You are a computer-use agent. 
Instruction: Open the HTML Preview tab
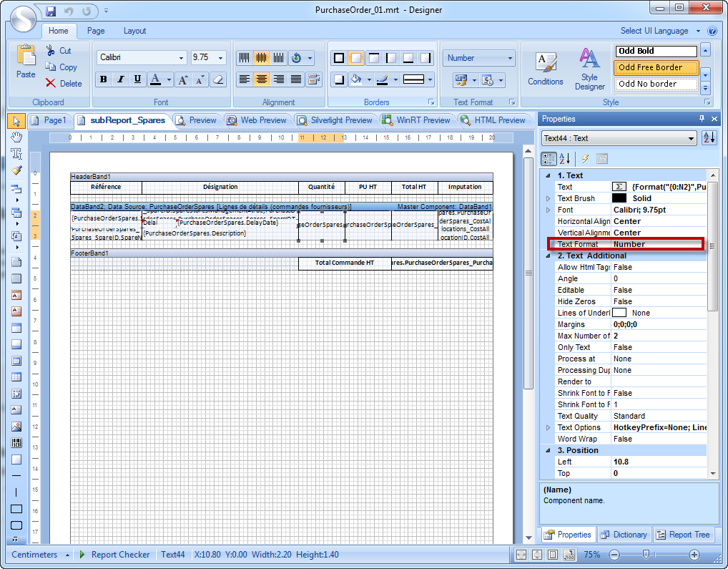point(493,120)
